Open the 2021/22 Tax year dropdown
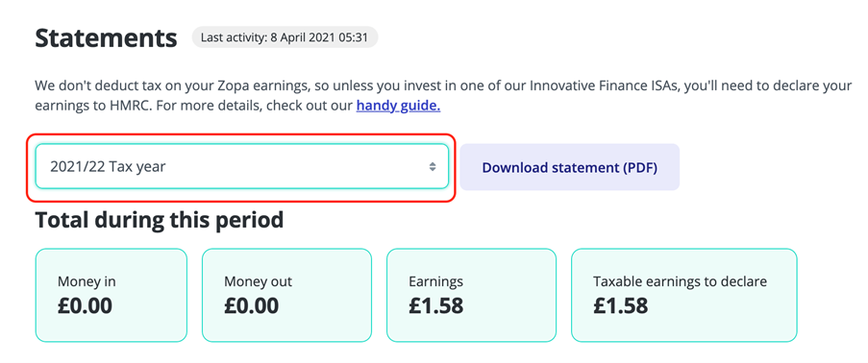The height and width of the screenshot is (363, 868). coord(242,166)
